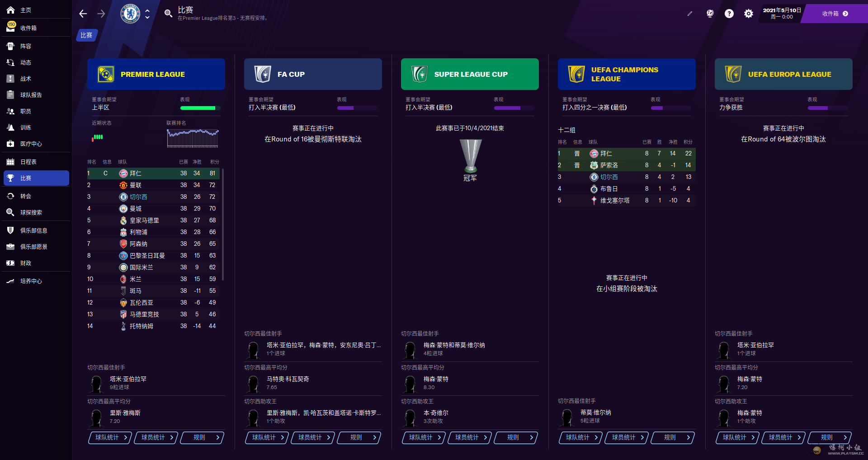Open FA Cup 球员统计 button
This screenshot has height=460, width=868.
(x=313, y=437)
